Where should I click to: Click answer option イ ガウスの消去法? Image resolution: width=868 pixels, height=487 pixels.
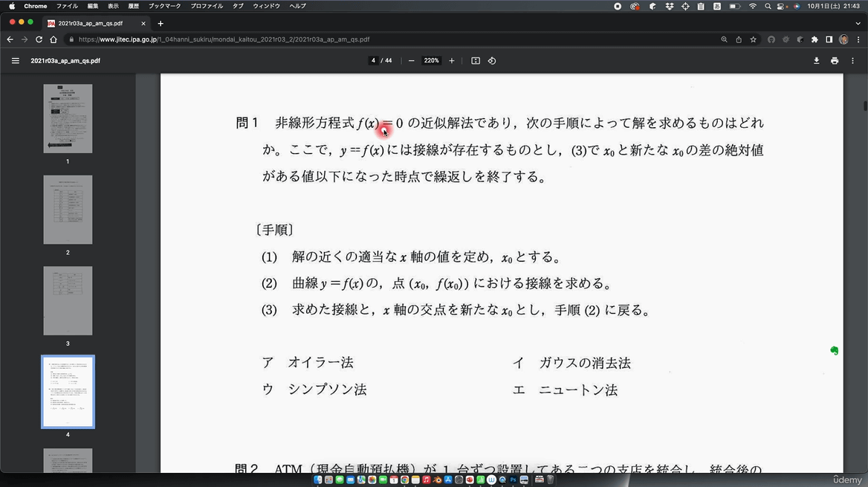(x=571, y=363)
